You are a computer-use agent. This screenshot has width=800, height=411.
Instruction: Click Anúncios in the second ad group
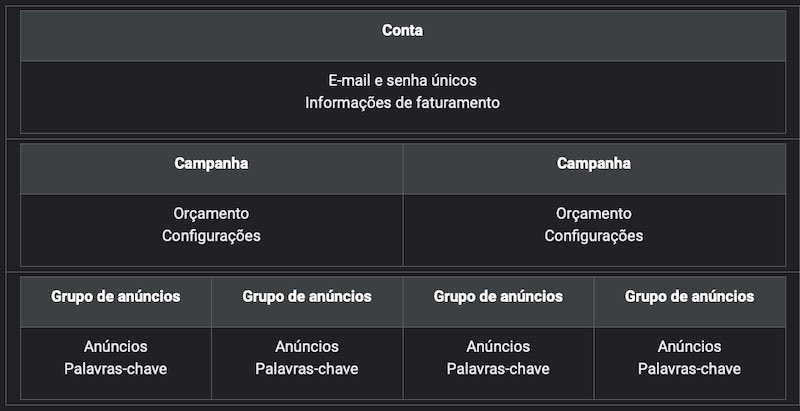[x=307, y=347]
